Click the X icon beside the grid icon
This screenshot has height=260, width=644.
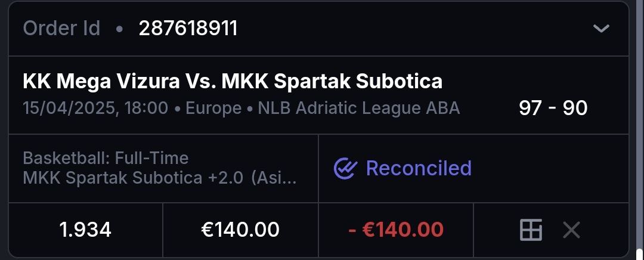pyautogui.click(x=571, y=230)
